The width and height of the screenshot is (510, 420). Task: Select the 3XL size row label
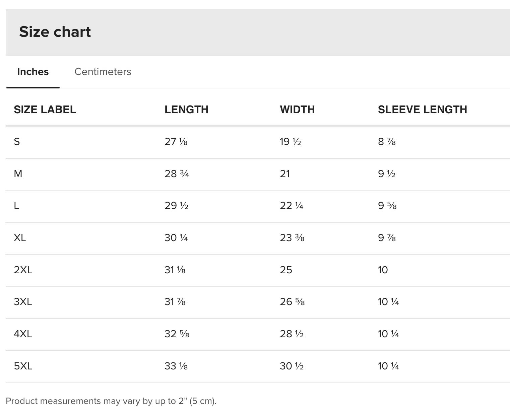[x=23, y=302]
